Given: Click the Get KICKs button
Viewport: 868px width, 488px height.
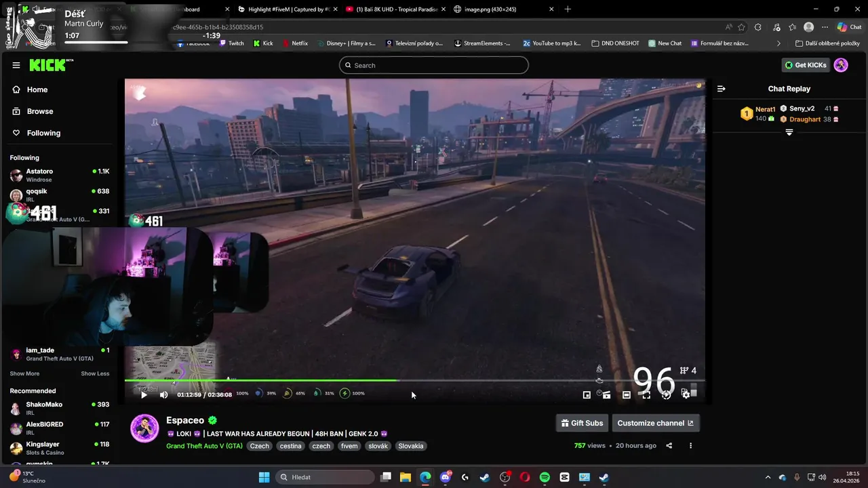Looking at the screenshot, I should tap(806, 65).
